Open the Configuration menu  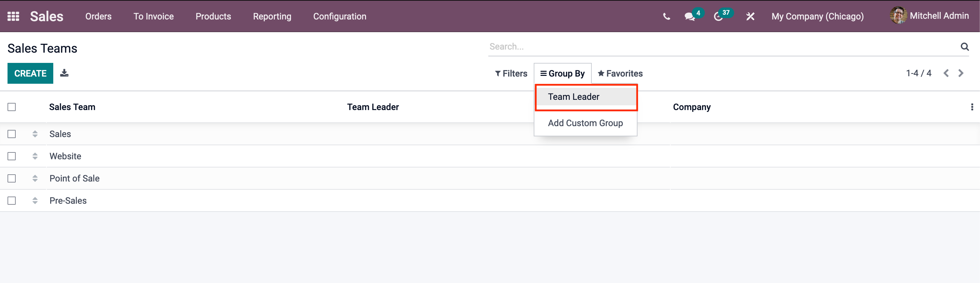tap(340, 16)
